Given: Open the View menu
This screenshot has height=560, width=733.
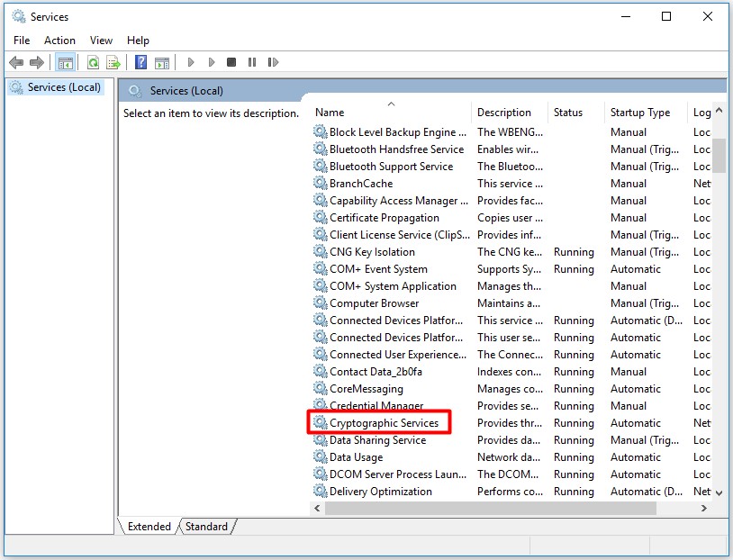Looking at the screenshot, I should tap(100, 40).
